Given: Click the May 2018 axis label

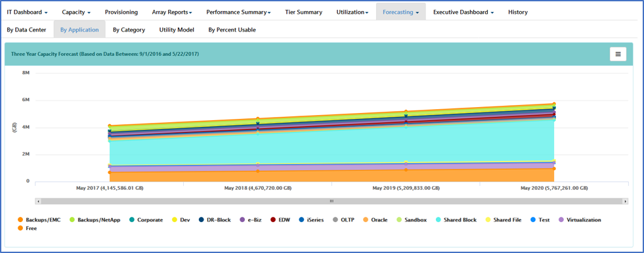Looking at the screenshot, I should [x=257, y=189].
